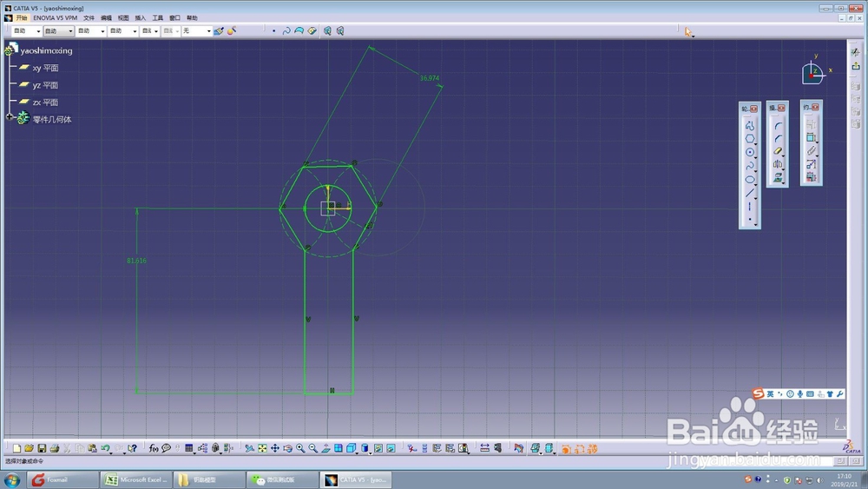Click the What's This help icon
This screenshot has height=489, width=868.
132,448
